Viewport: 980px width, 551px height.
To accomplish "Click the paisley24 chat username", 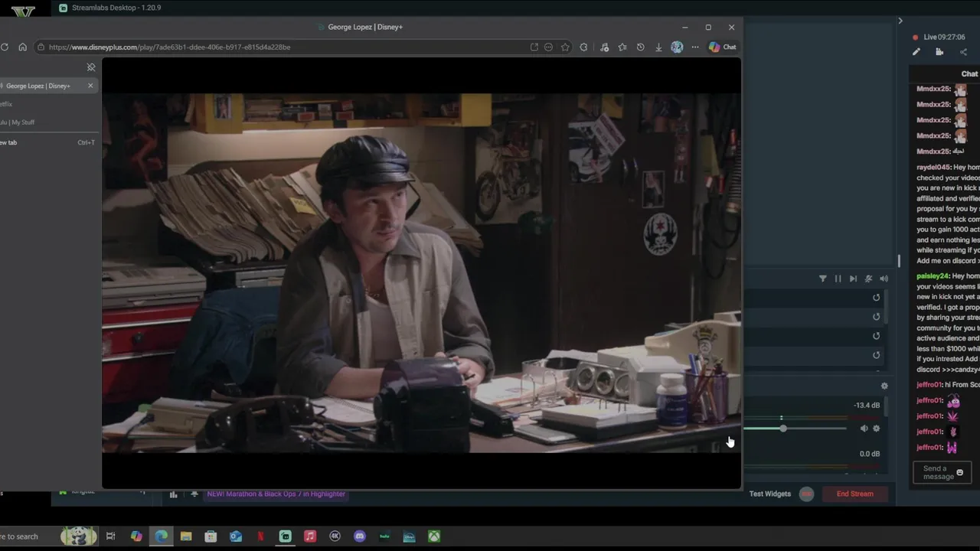I will click(x=933, y=276).
